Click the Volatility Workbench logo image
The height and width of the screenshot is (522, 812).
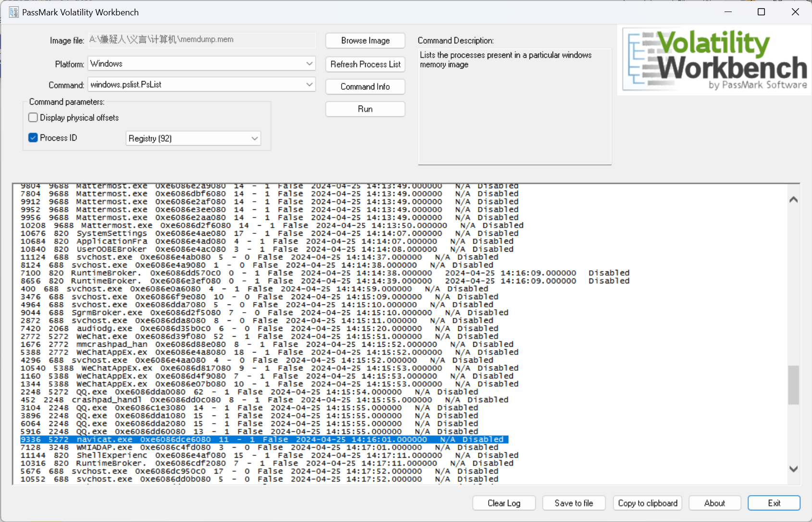point(714,60)
